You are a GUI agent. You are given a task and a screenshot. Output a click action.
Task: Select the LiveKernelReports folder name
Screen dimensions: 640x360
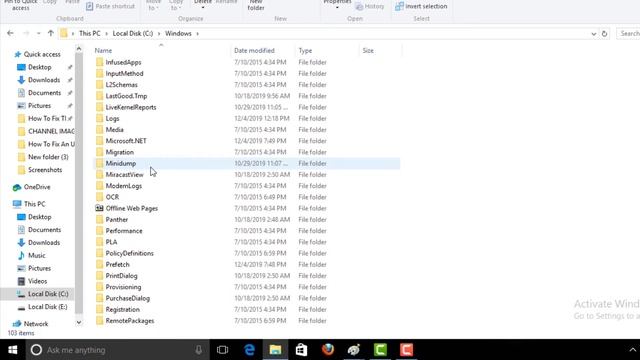(131, 107)
